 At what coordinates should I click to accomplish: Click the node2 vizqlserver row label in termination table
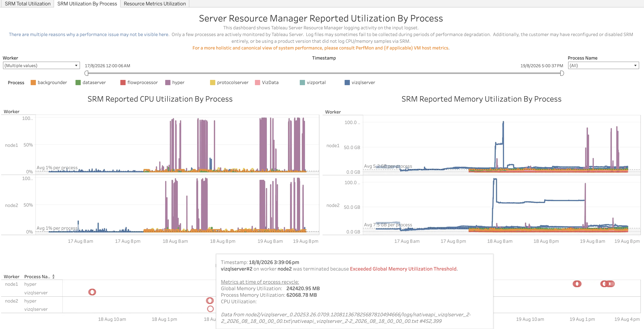click(x=36, y=309)
